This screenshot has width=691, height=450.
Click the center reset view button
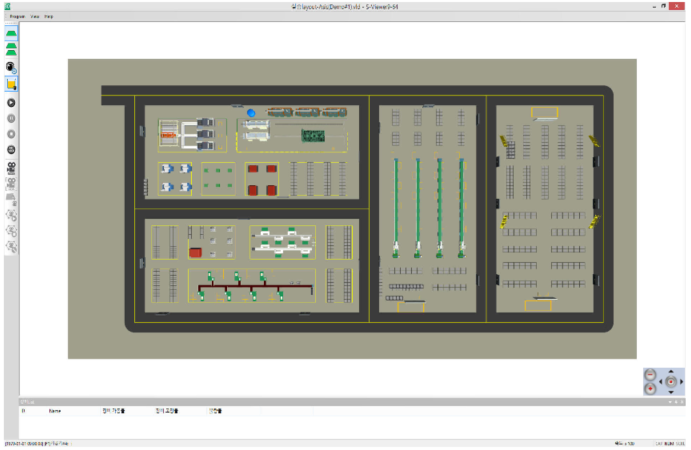pos(670,381)
